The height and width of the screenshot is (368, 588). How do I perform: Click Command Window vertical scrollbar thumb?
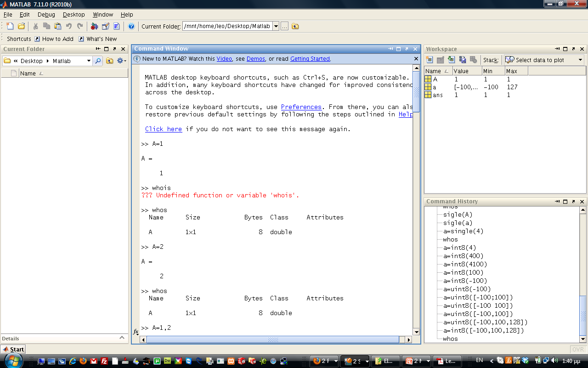click(x=416, y=92)
